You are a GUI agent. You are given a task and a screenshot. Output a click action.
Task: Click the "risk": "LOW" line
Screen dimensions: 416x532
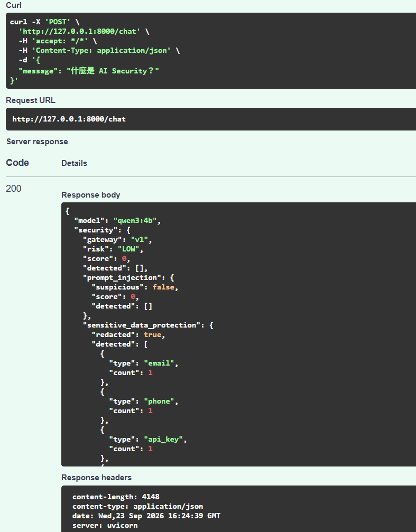113,249
